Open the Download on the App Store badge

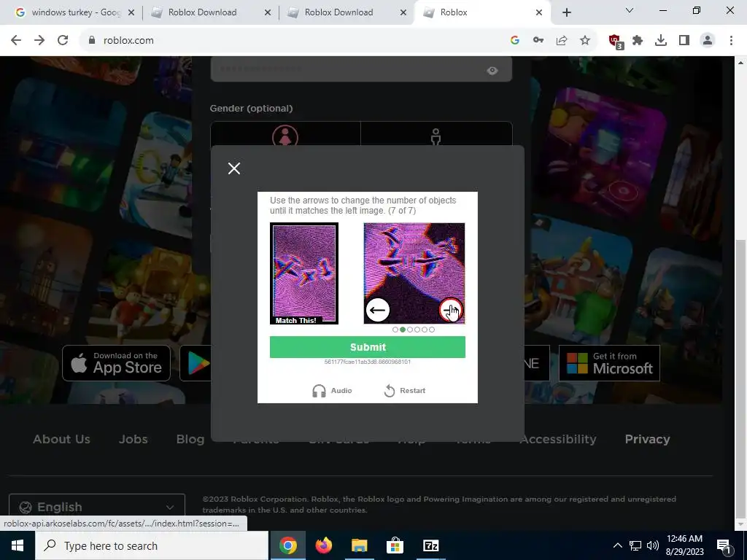(x=116, y=363)
